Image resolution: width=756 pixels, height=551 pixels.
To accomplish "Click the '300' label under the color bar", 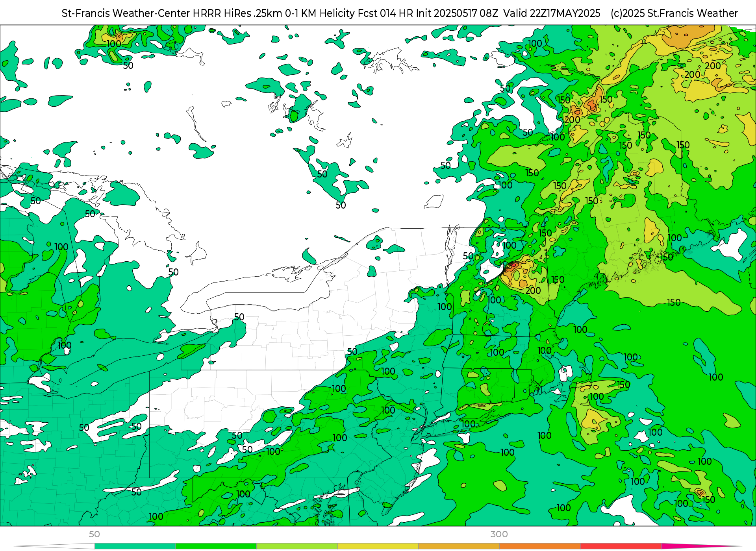I will (x=499, y=534).
